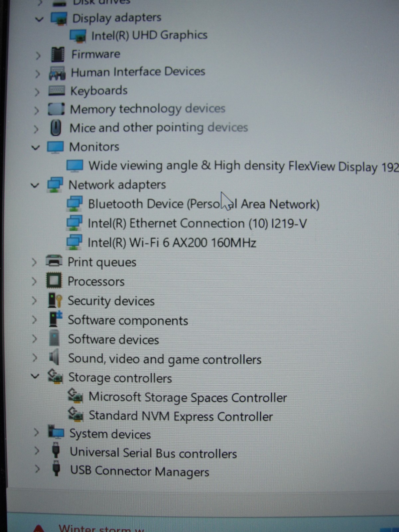399x532 pixels.
Task: Select the 'Storage controllers' label
Action: coord(120,378)
